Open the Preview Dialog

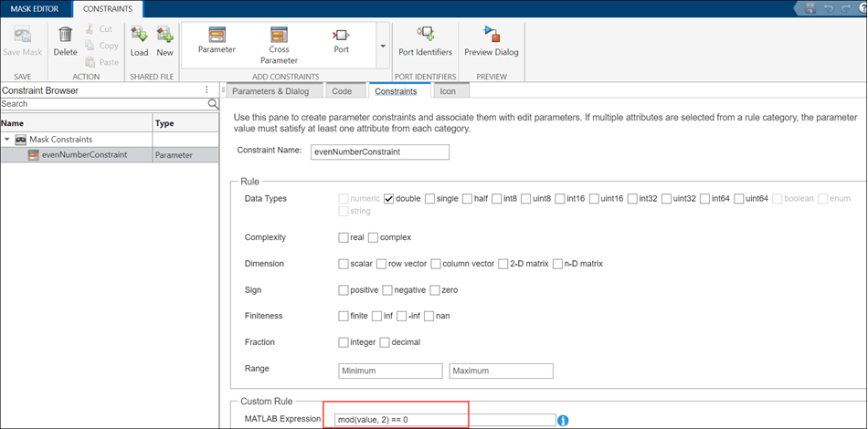[x=491, y=41]
